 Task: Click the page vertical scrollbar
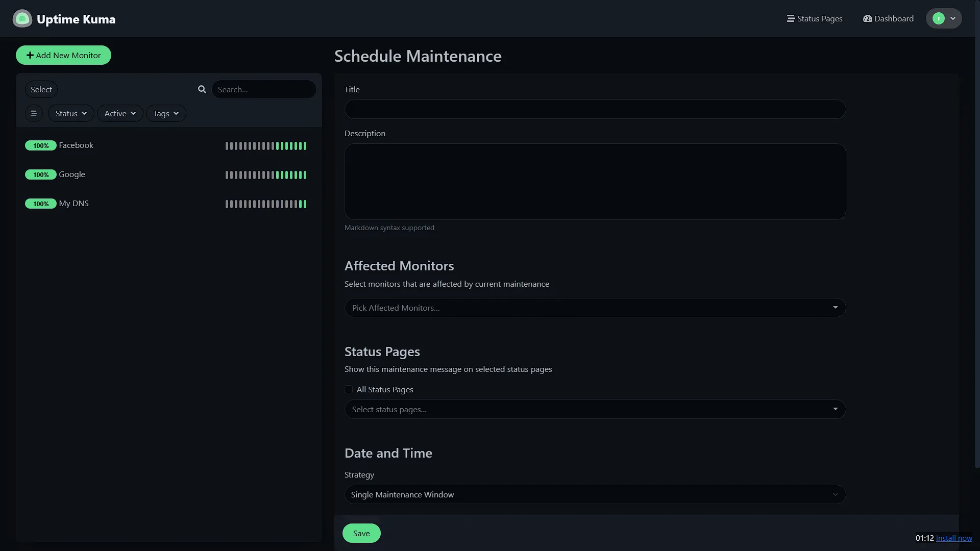coord(977,235)
